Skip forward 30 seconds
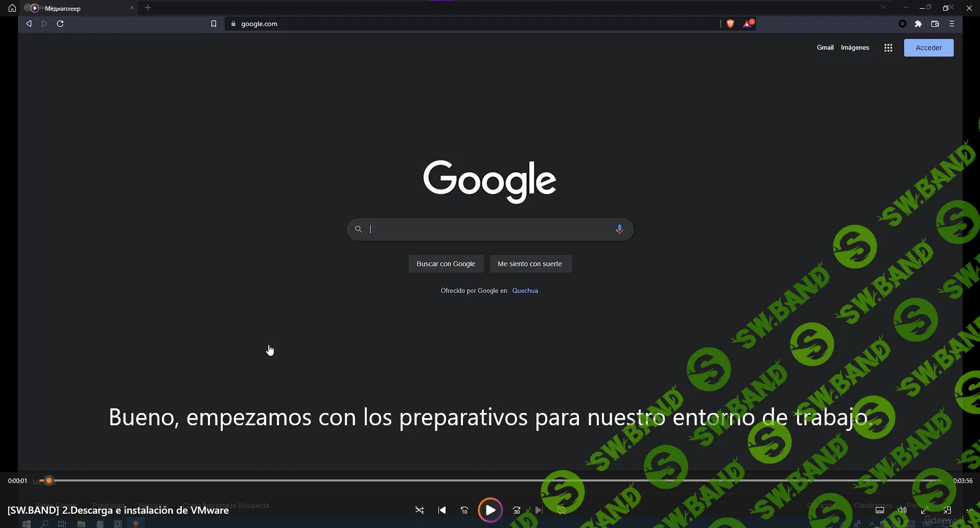 click(517, 510)
